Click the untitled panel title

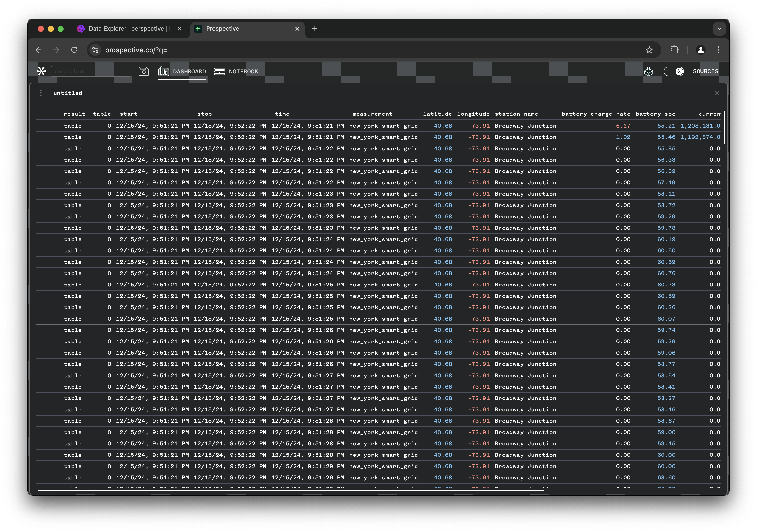click(x=68, y=93)
